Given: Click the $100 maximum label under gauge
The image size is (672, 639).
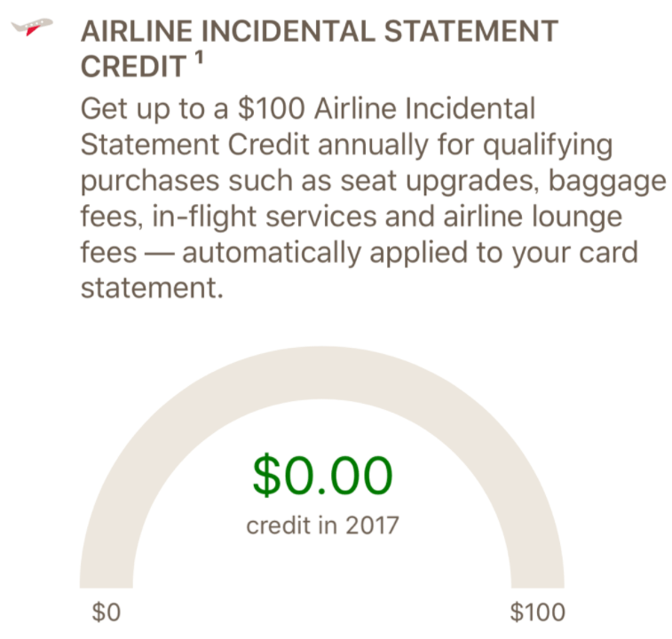Looking at the screenshot, I should pyautogui.click(x=537, y=612).
